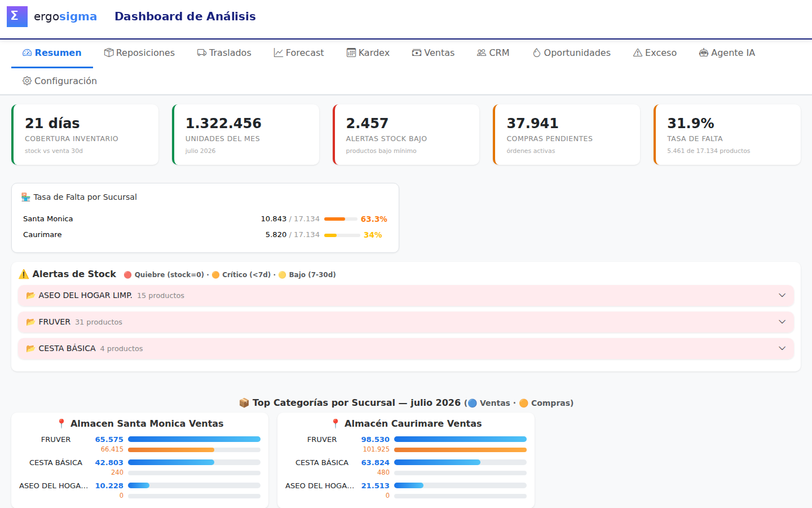The height and width of the screenshot is (508, 812).
Task: Expand the FRUVER alerts chevron
Action: tap(782, 322)
